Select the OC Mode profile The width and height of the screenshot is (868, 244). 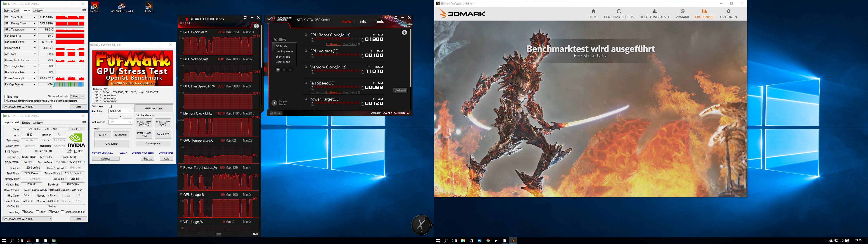(282, 47)
